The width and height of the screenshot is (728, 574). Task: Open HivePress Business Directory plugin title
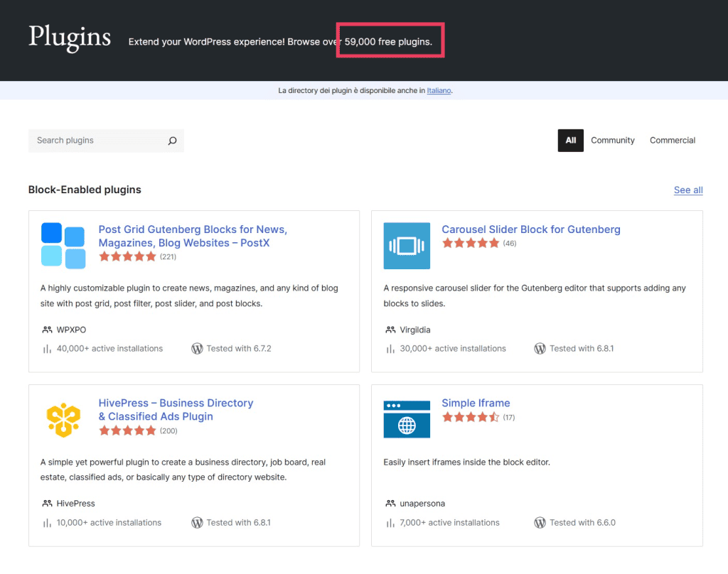pyautogui.click(x=176, y=410)
